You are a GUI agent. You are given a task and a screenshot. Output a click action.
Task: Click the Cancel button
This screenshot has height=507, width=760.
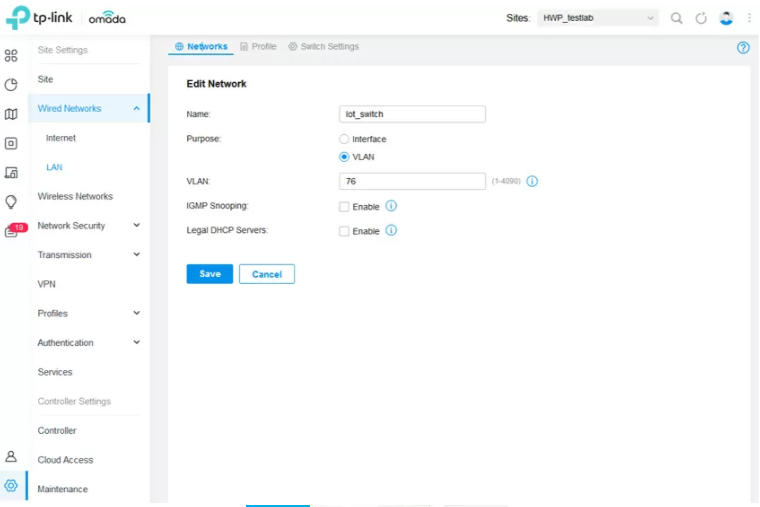(x=267, y=274)
